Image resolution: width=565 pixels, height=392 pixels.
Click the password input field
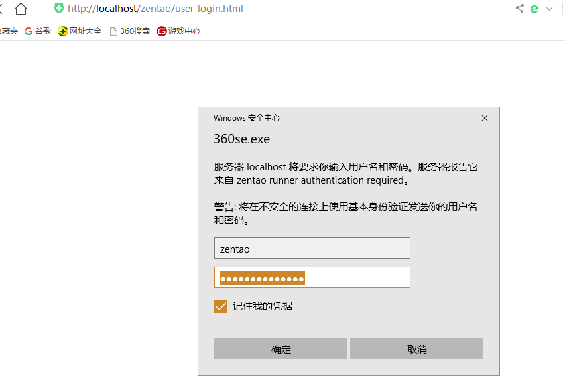pyautogui.click(x=312, y=277)
